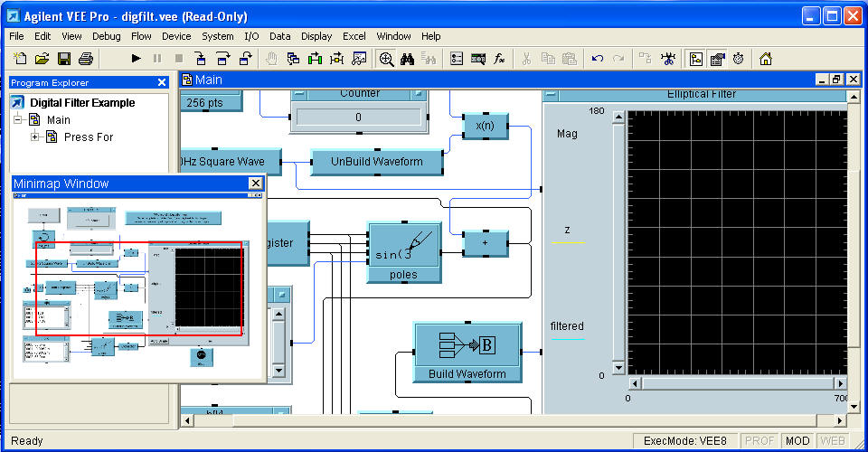Print using the printer toolbar icon

click(86, 59)
